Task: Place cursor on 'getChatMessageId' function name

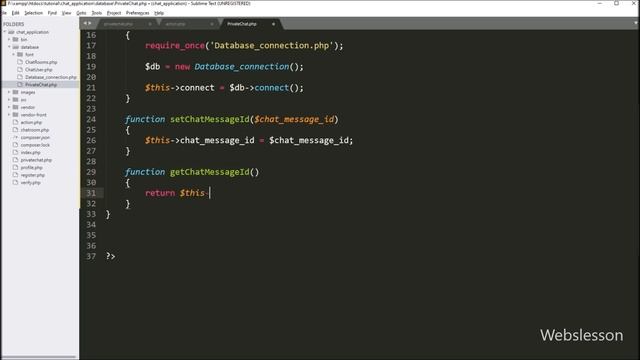Action: [210, 172]
